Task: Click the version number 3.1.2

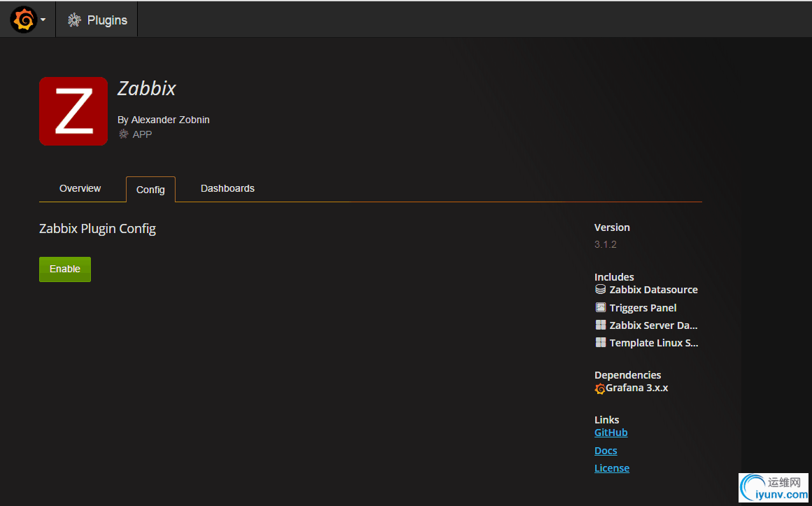Action: [606, 244]
